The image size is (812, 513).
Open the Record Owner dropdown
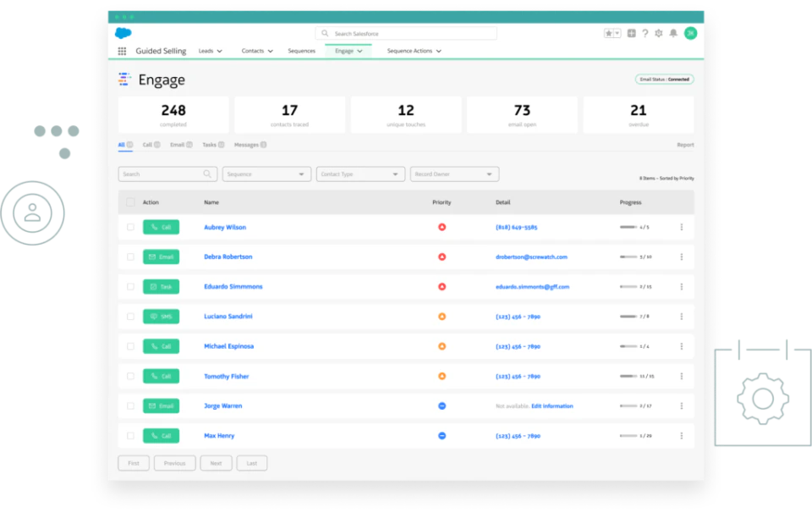pyautogui.click(x=454, y=174)
